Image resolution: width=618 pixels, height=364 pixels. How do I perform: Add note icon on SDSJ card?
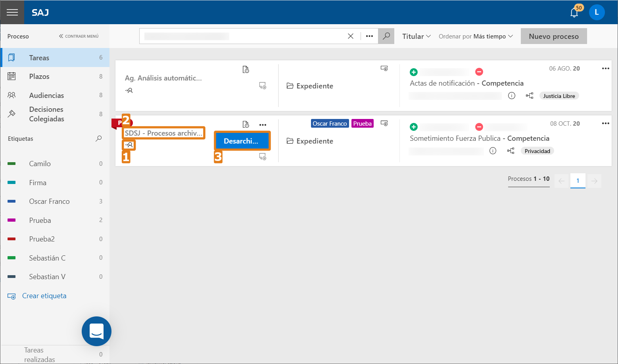point(263,157)
